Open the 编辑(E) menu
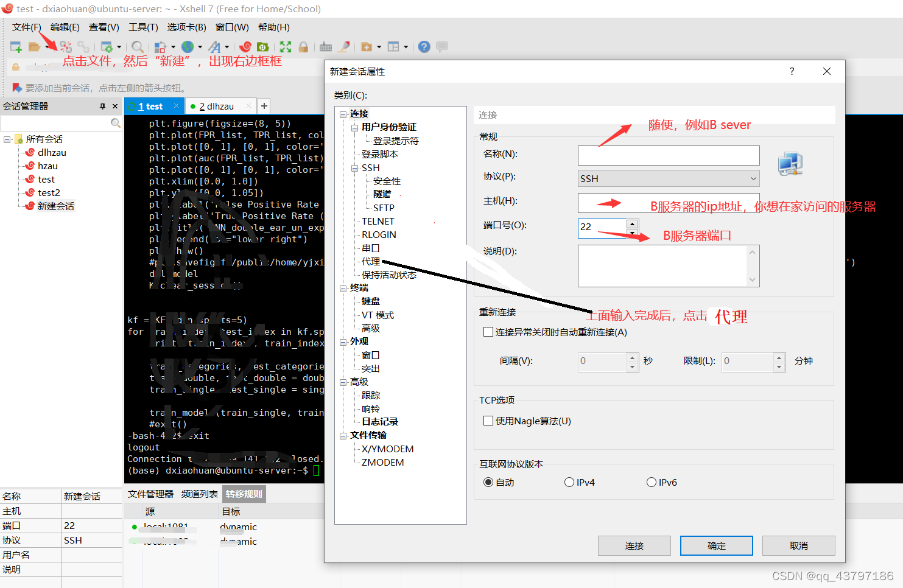The height and width of the screenshot is (588, 903). click(x=65, y=27)
